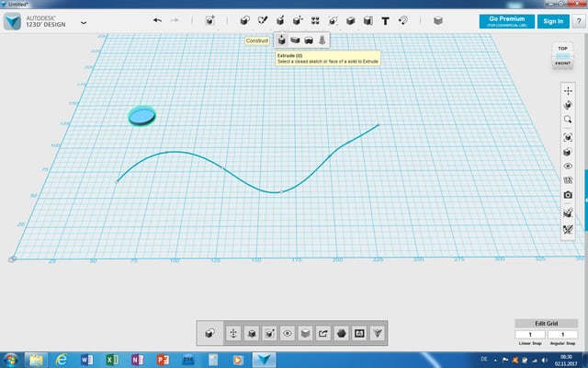Toggle visibility eye in bottom toolbar
This screenshot has height=368, width=588.
pyautogui.click(x=288, y=332)
